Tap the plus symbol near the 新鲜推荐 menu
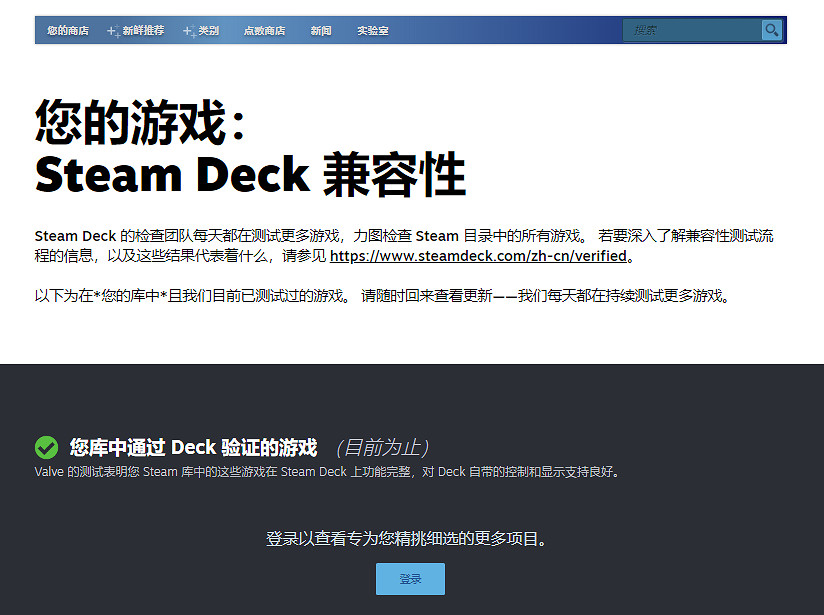 (115, 30)
